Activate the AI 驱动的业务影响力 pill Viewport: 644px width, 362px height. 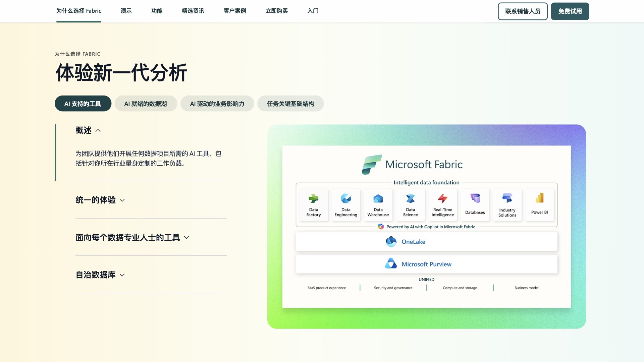[x=217, y=104]
